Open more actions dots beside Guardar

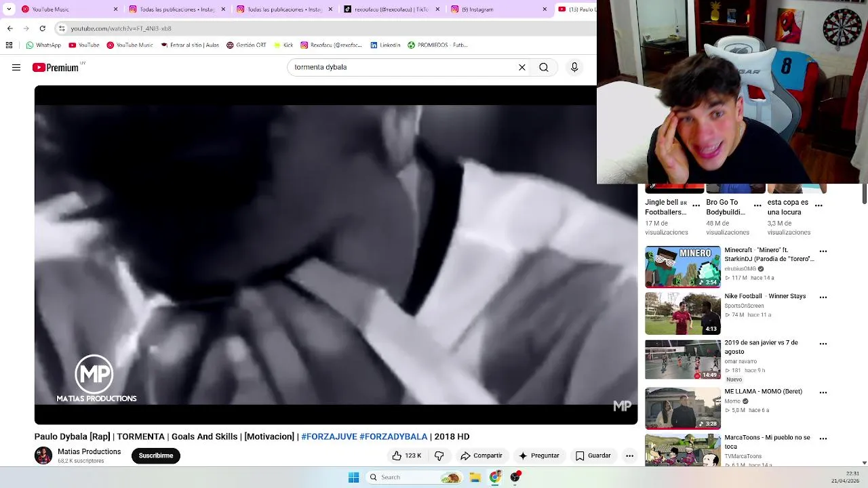pos(629,455)
